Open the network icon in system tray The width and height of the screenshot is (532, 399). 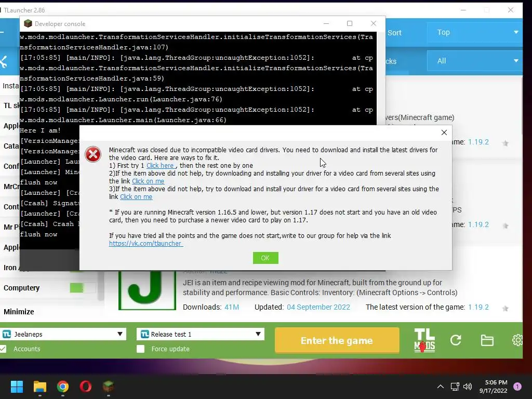pos(455,387)
